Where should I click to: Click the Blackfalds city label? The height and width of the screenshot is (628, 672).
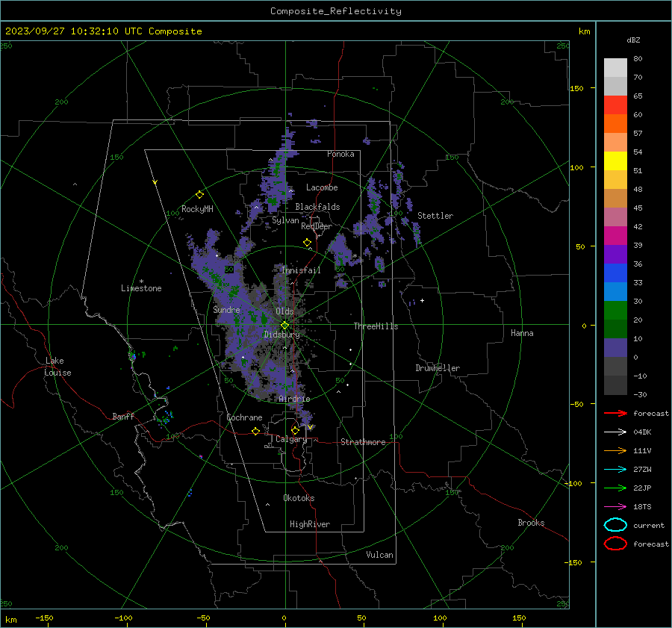pos(317,207)
